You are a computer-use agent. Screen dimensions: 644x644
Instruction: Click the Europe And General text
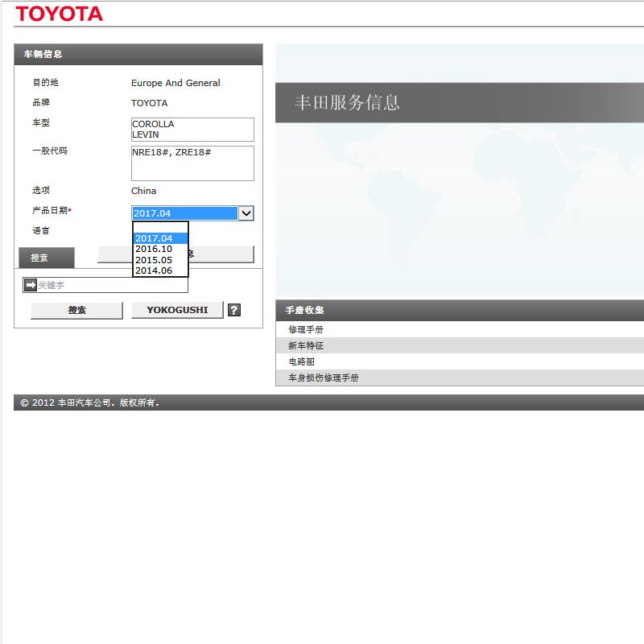[175, 83]
